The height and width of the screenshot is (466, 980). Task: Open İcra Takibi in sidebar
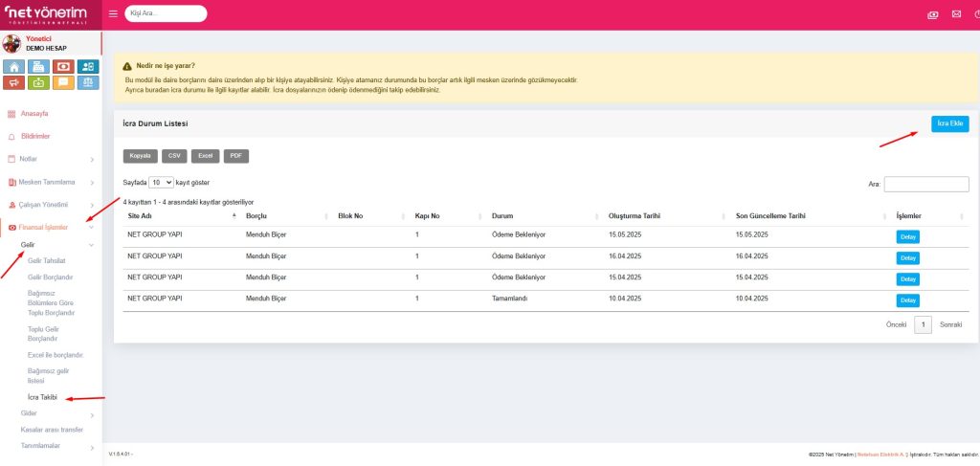click(43, 396)
